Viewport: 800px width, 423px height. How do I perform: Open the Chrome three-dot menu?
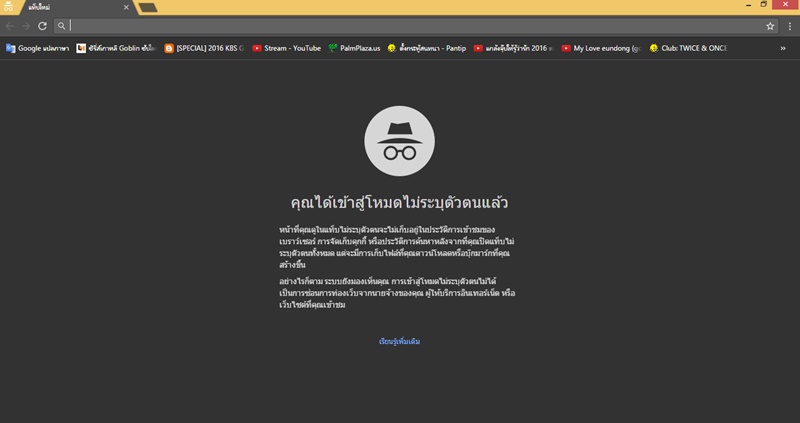click(x=790, y=26)
